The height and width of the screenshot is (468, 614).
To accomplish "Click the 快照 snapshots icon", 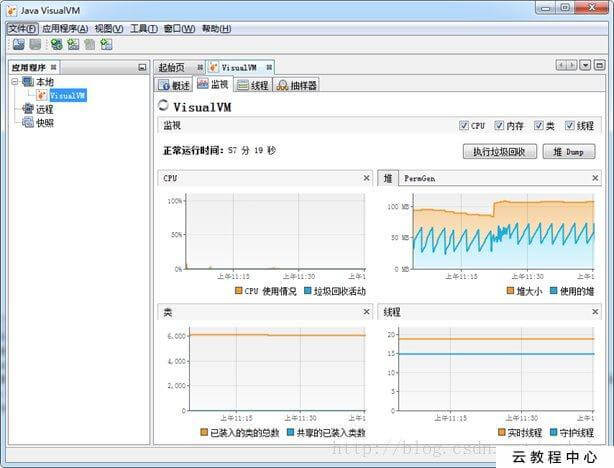I will pyautogui.click(x=28, y=123).
